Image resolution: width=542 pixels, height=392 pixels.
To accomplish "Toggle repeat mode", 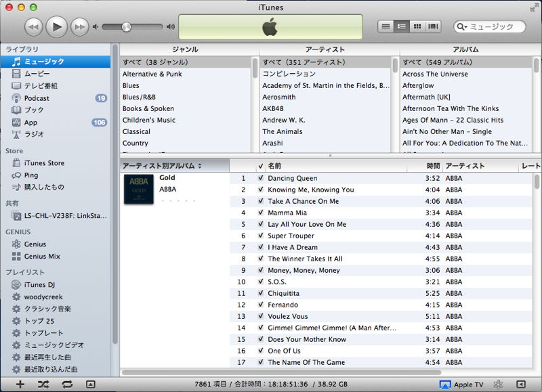I will tap(67, 385).
